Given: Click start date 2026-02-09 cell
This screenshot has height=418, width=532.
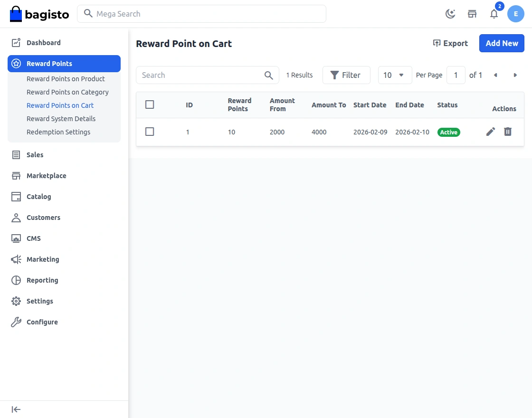Looking at the screenshot, I should [370, 133].
